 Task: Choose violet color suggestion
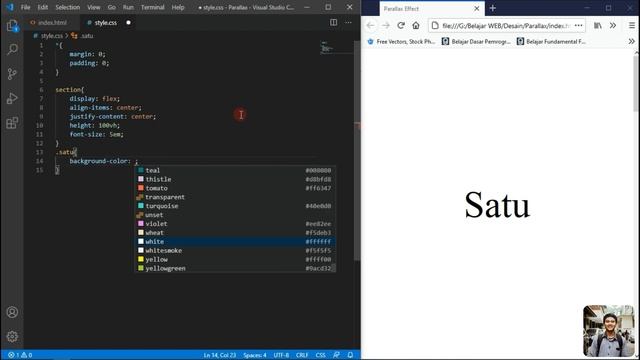(x=235, y=224)
